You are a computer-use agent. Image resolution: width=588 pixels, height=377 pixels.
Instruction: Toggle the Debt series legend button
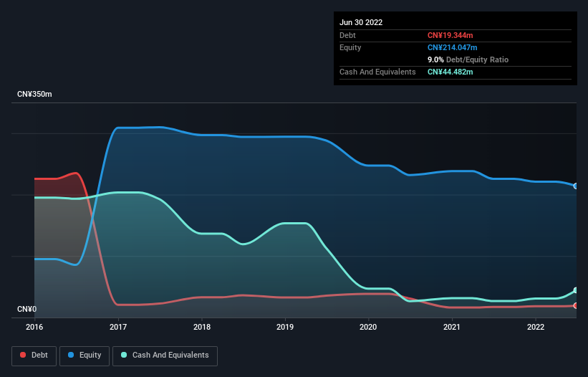click(x=34, y=355)
